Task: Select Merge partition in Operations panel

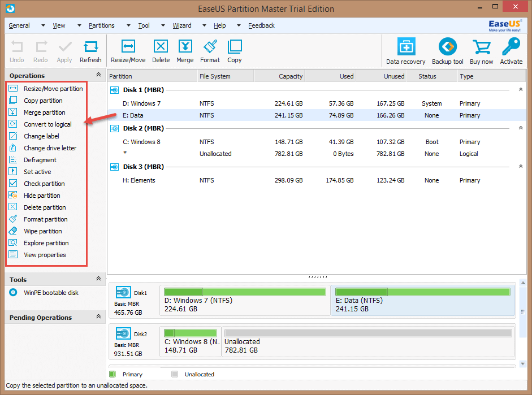Action: 37,112
